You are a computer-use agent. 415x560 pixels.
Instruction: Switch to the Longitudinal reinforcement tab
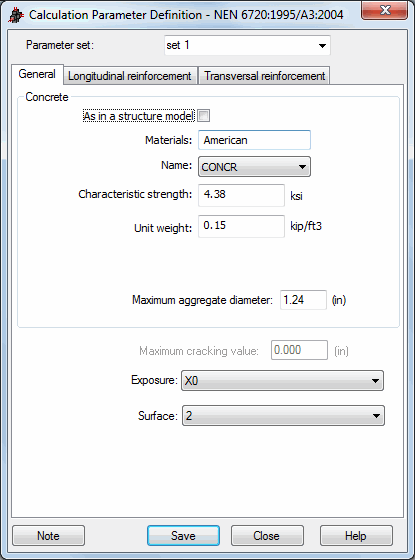(130, 76)
